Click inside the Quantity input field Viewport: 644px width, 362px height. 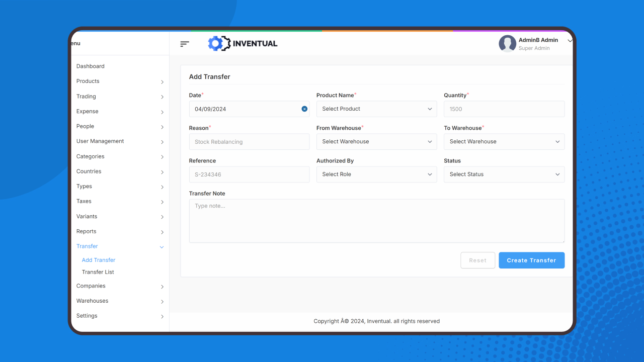coord(504,109)
